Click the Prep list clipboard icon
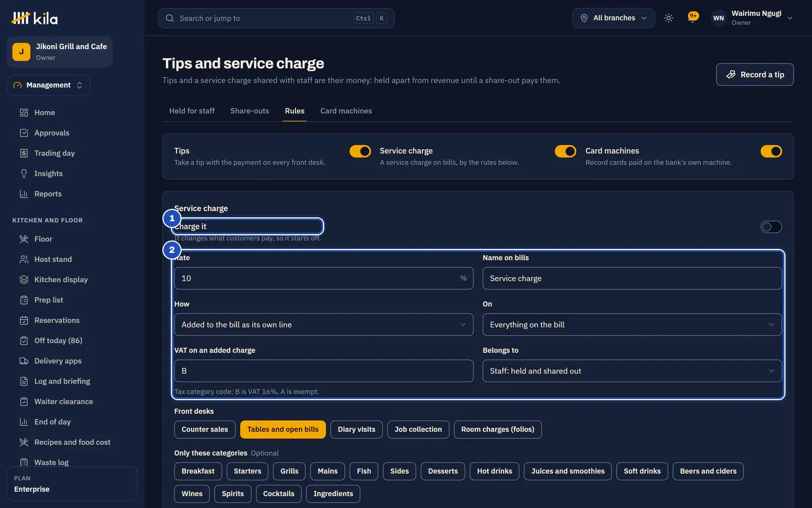The height and width of the screenshot is (508, 812). (24, 300)
